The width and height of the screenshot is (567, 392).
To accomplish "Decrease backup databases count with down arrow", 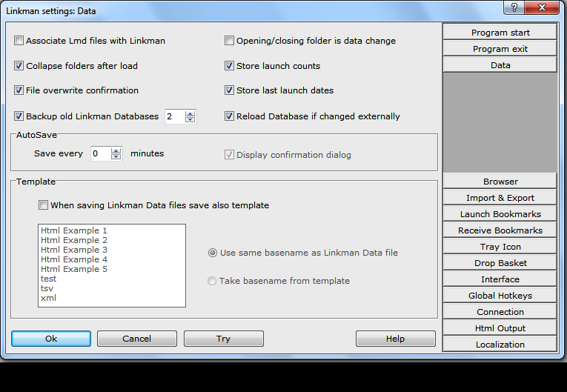I will (x=190, y=120).
